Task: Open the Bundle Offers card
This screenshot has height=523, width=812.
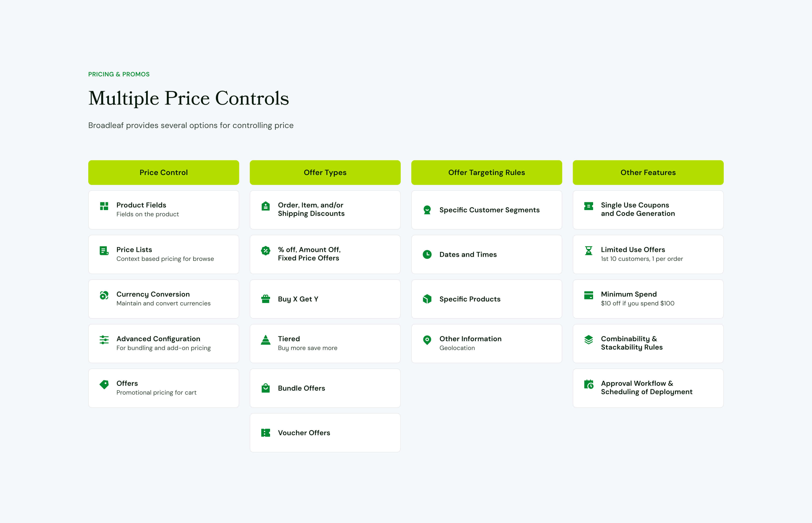Action: click(x=325, y=388)
